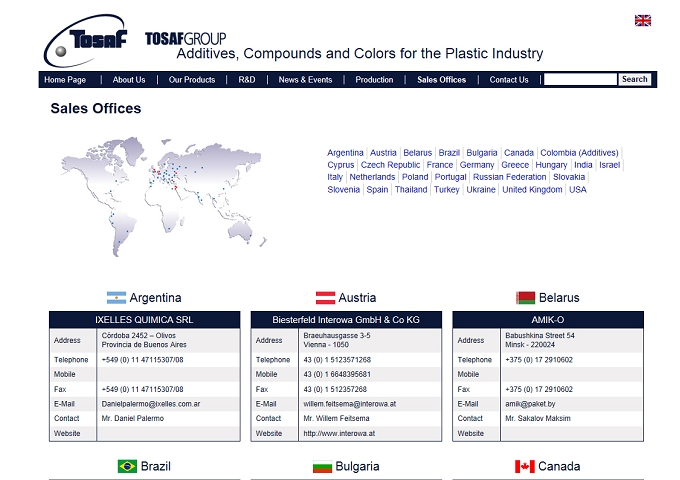680x480 pixels.
Task: Click the AMIK-O table header
Action: click(548, 320)
